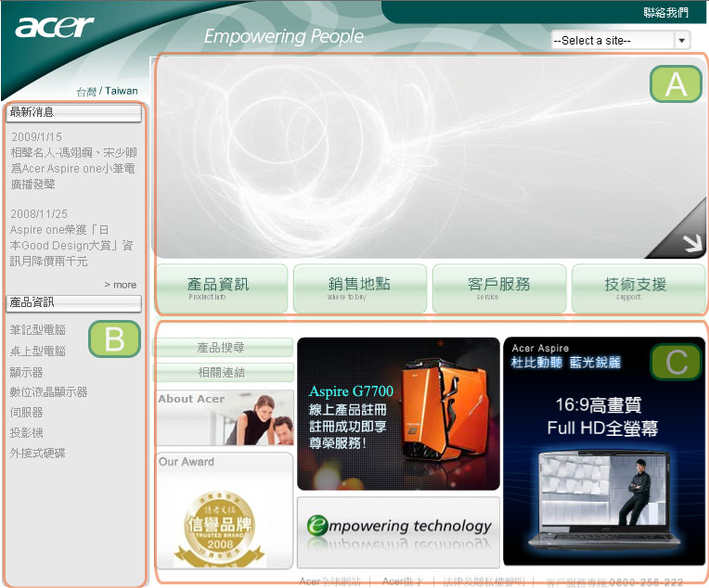Image resolution: width=709 pixels, height=588 pixels.
Task: Click the 台灣 / Taiwan region label
Action: (107, 91)
